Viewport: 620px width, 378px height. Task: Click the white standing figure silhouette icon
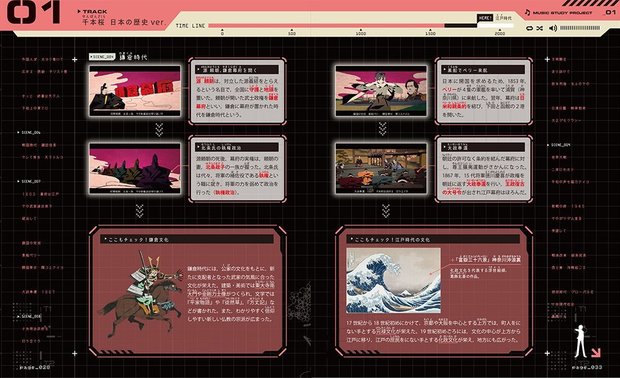click(580, 341)
